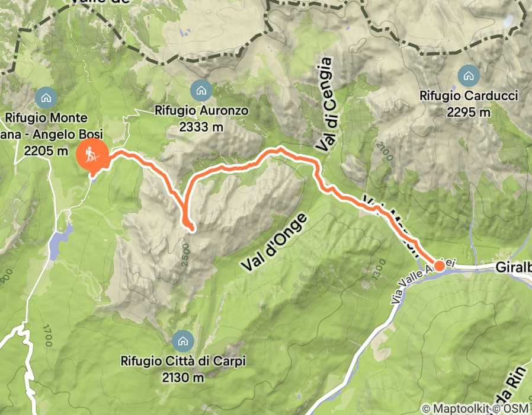Open the Rifugio Città di Carpi hut icon

pyautogui.click(x=183, y=340)
